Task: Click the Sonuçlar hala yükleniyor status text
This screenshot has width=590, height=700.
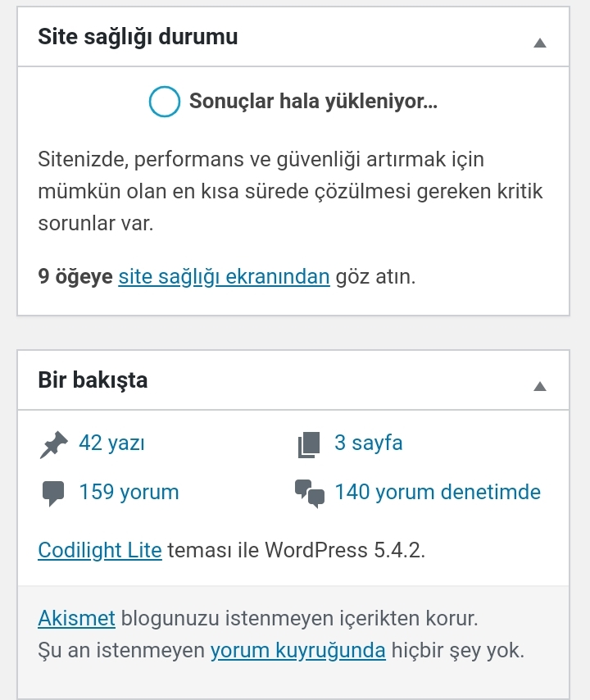Action: [x=313, y=102]
